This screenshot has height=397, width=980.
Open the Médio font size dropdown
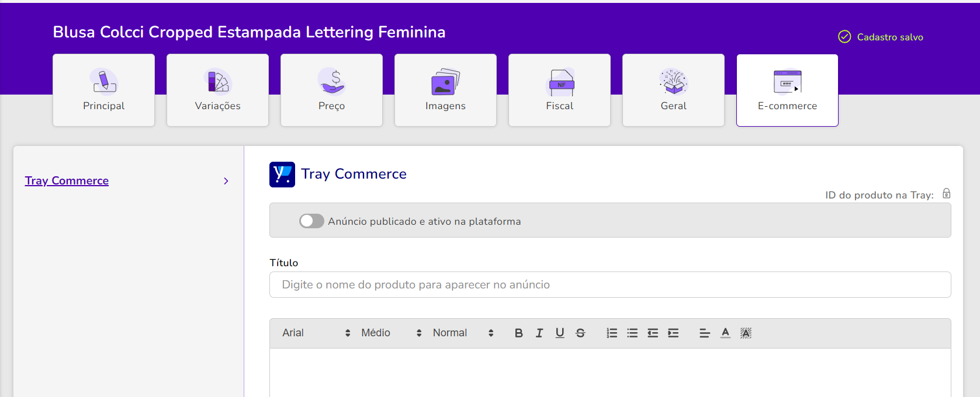(x=391, y=333)
